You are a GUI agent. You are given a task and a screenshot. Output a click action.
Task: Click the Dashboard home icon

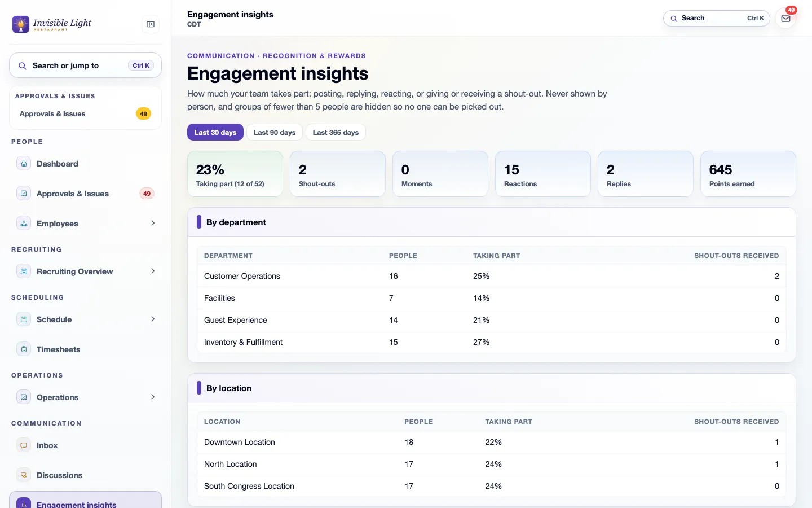click(x=24, y=164)
